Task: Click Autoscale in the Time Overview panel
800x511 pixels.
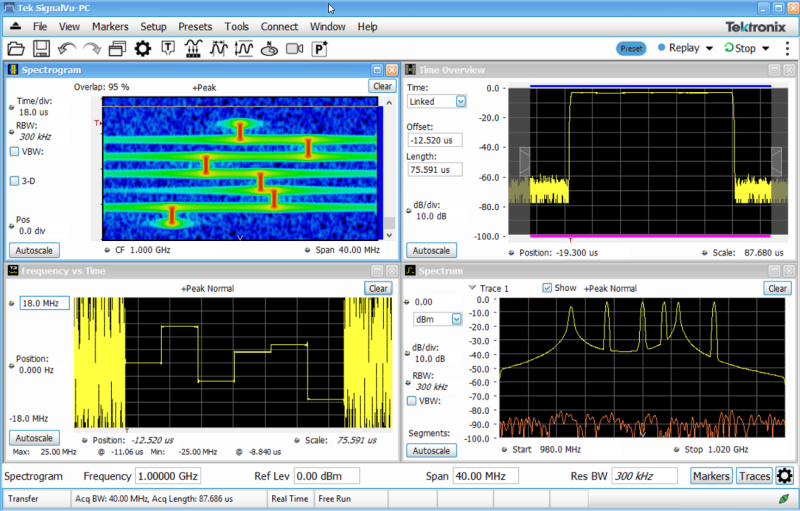Action: pos(432,251)
